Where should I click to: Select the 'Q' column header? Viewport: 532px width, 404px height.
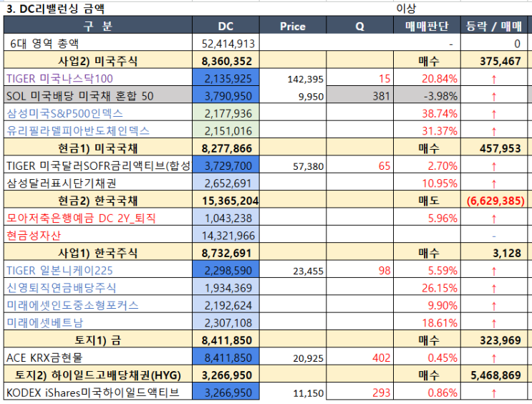tap(359, 26)
